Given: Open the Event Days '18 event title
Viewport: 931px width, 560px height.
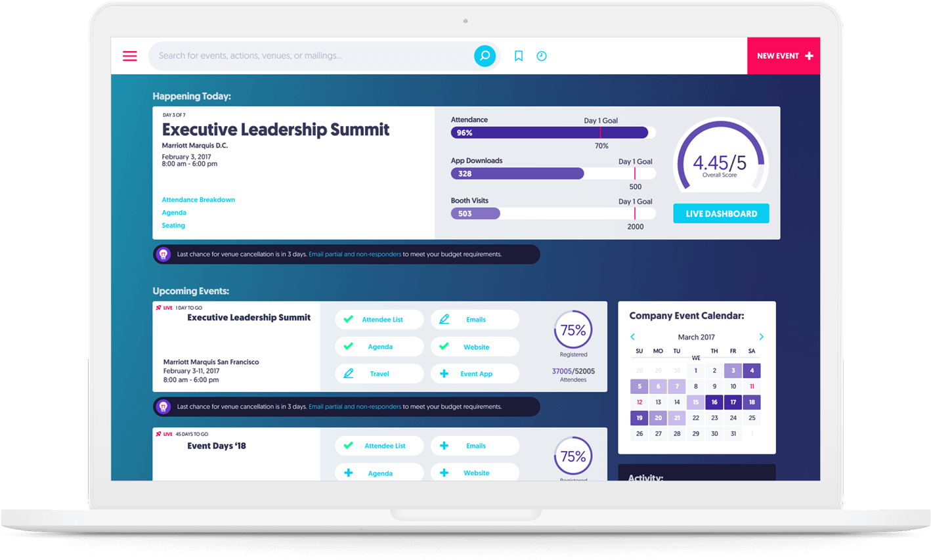Looking at the screenshot, I should [x=217, y=446].
